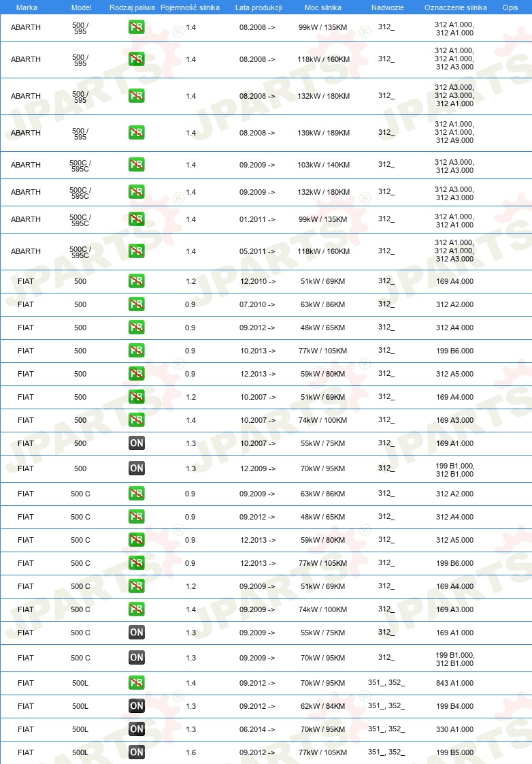Click ABARTH brand in the 139kW/189KM row
This screenshot has height=764, width=532.
(26, 133)
